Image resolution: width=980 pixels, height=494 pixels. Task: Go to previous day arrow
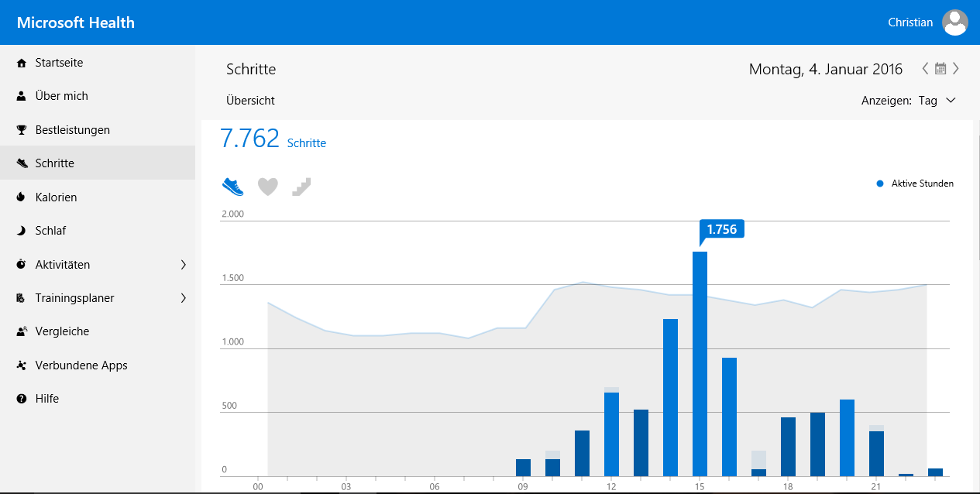(925, 69)
